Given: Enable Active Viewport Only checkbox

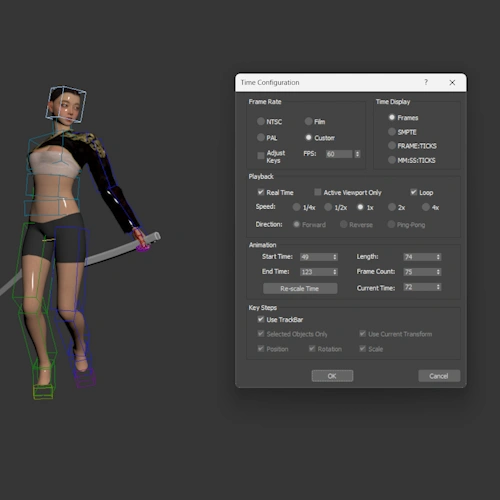Looking at the screenshot, I should [318, 192].
